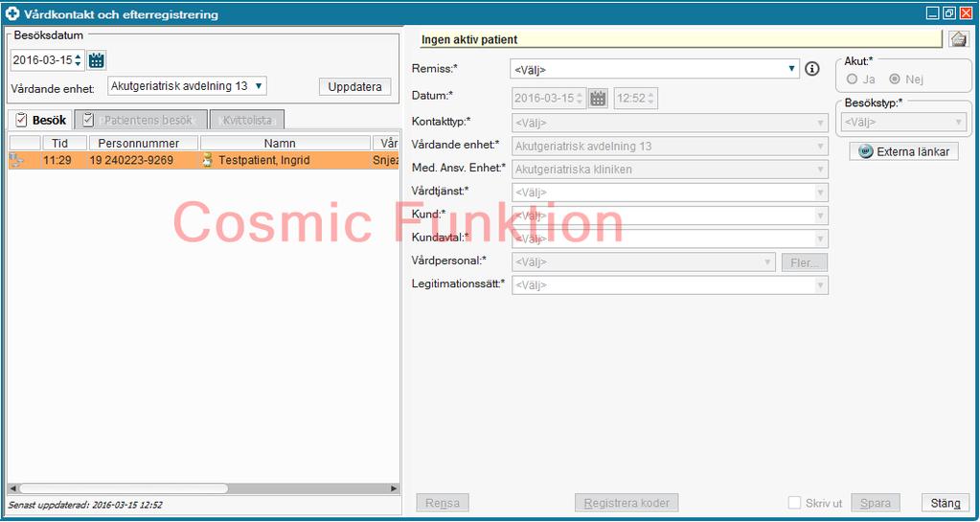Screen dimensions: 980x522
Task: Switch to the Besök tab
Action: coord(40,120)
